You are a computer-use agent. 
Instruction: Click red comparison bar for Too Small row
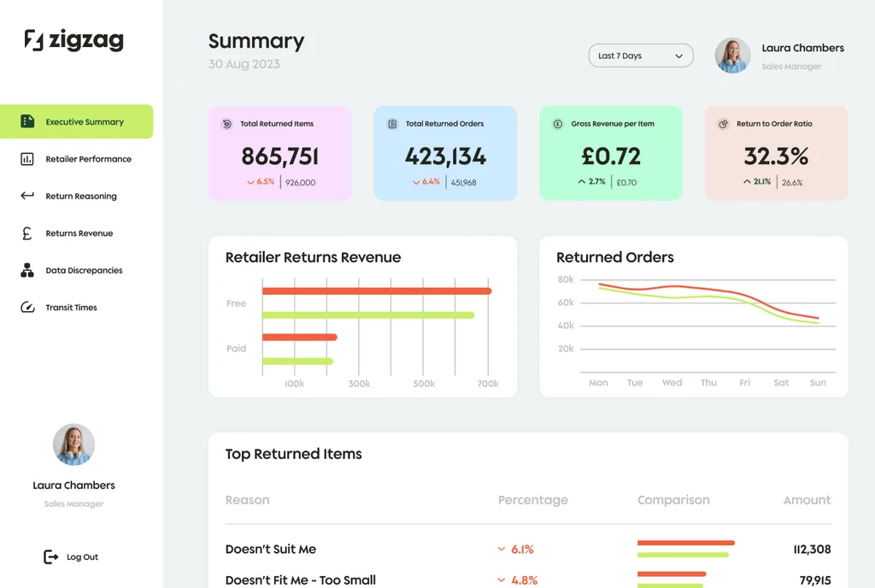point(672,573)
